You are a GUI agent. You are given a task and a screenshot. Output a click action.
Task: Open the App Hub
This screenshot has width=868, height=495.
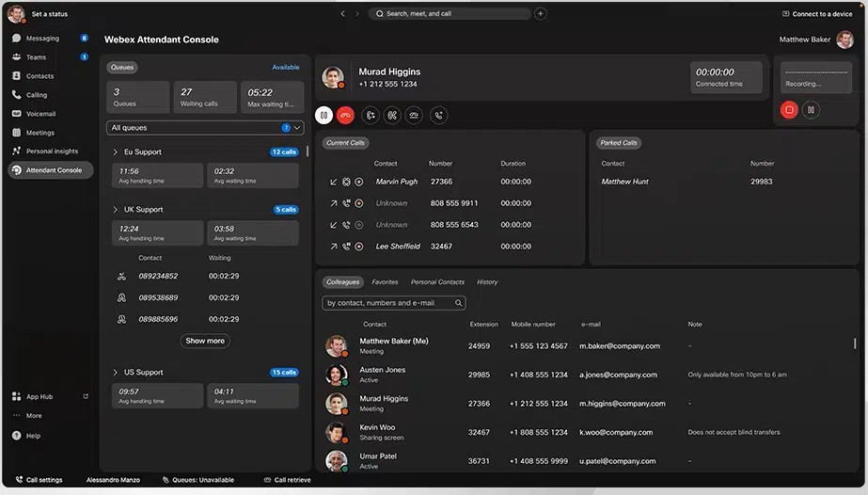pos(39,397)
